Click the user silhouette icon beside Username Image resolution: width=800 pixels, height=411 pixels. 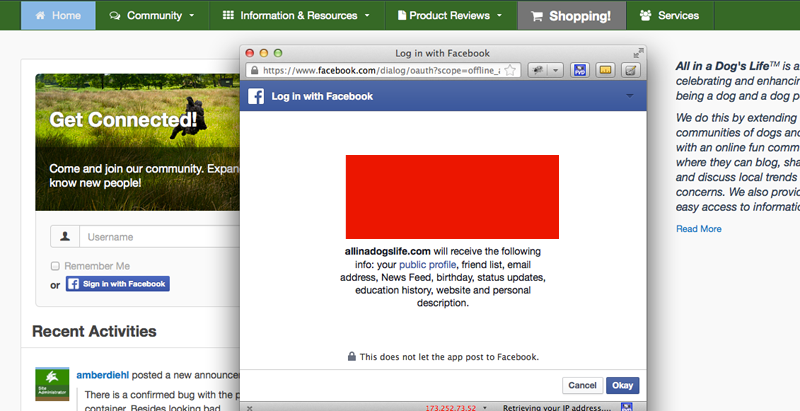click(x=65, y=237)
